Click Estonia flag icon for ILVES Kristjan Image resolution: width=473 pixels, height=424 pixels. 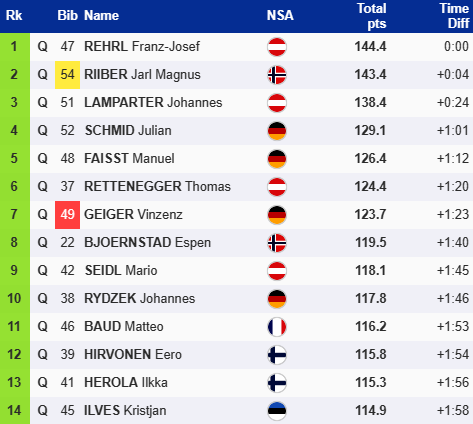277,411
